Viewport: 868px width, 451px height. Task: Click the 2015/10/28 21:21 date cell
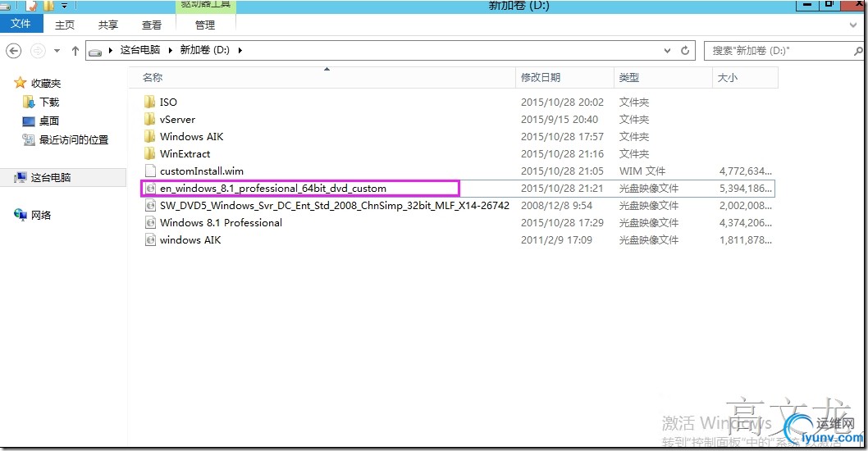562,188
